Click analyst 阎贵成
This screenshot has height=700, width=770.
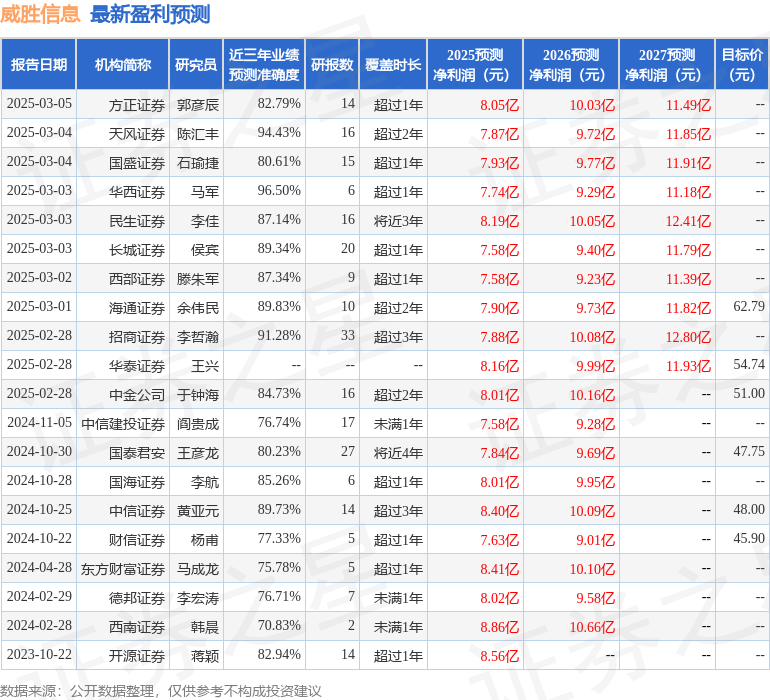pyautogui.click(x=198, y=424)
